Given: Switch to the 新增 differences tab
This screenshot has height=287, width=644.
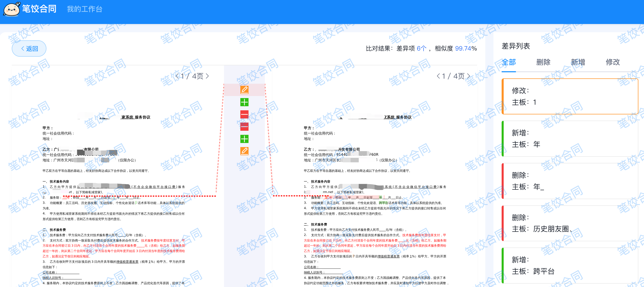Looking at the screenshot, I should [x=578, y=62].
